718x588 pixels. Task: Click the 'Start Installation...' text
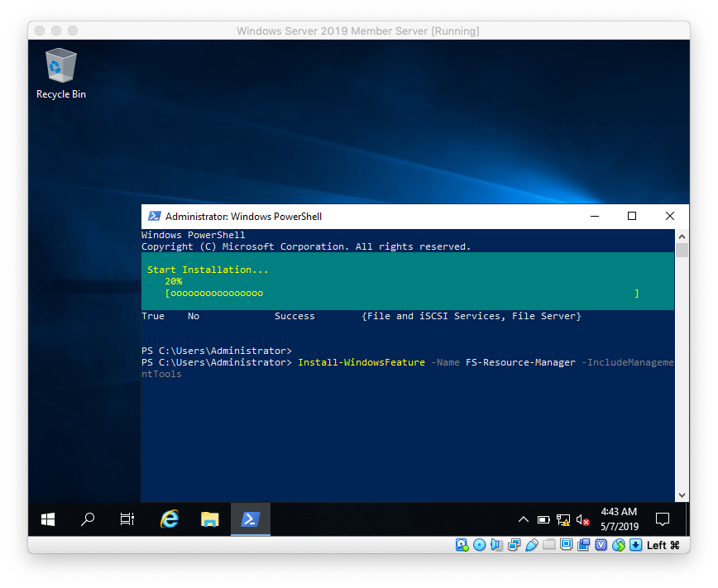(208, 270)
